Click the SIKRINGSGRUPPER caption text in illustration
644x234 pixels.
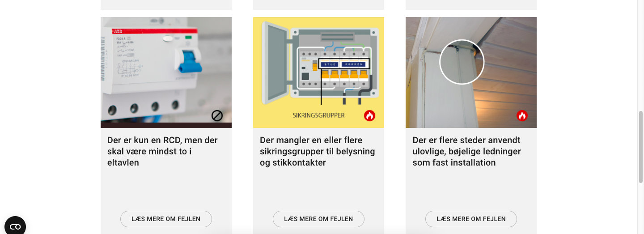[318, 115]
